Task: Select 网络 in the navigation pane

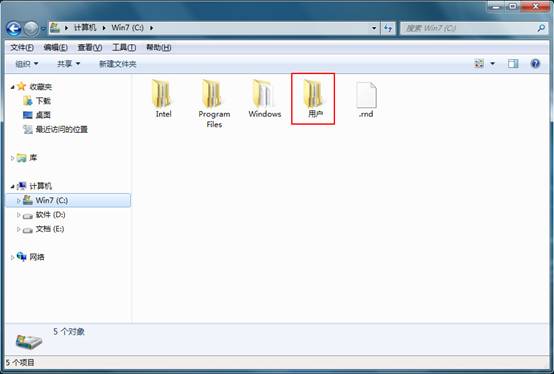Action: click(x=37, y=257)
